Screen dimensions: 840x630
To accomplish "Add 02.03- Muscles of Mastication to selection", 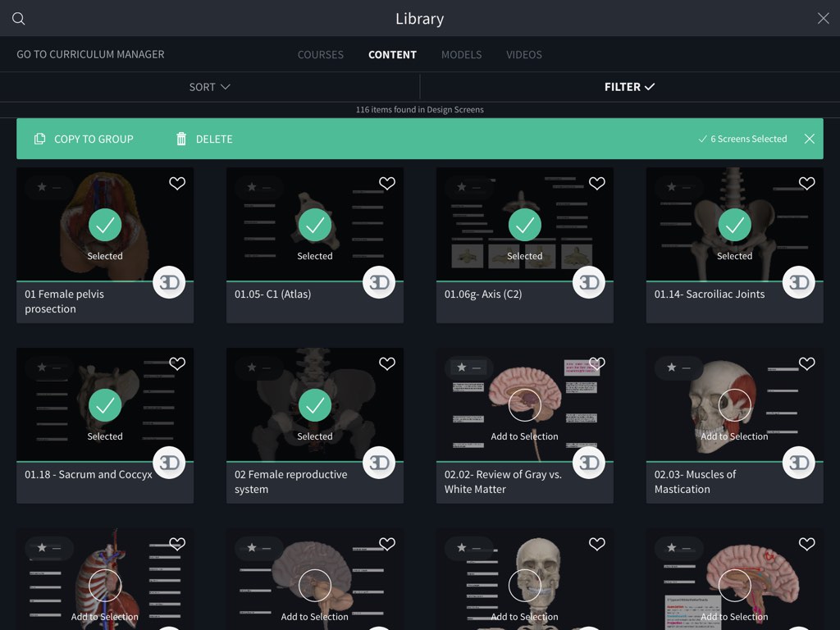I will (734, 405).
